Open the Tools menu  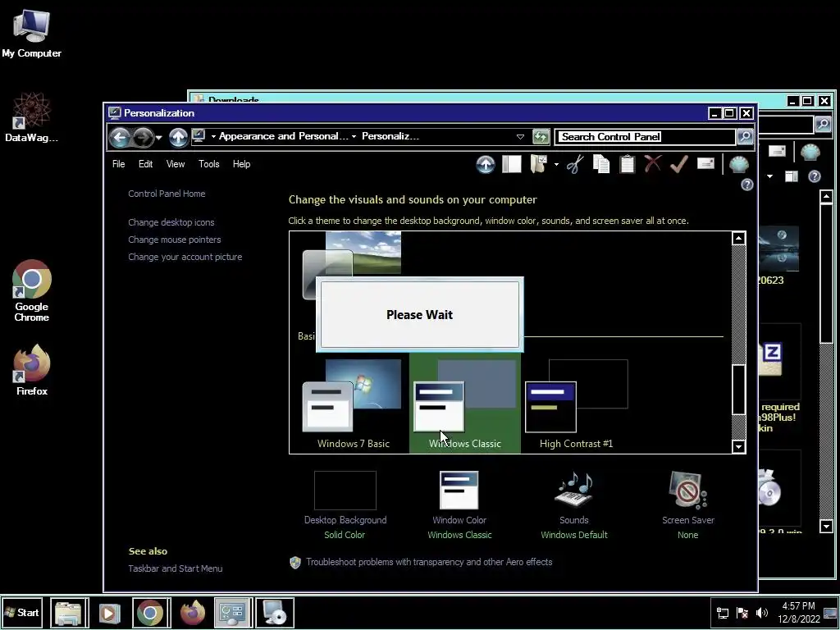click(209, 164)
